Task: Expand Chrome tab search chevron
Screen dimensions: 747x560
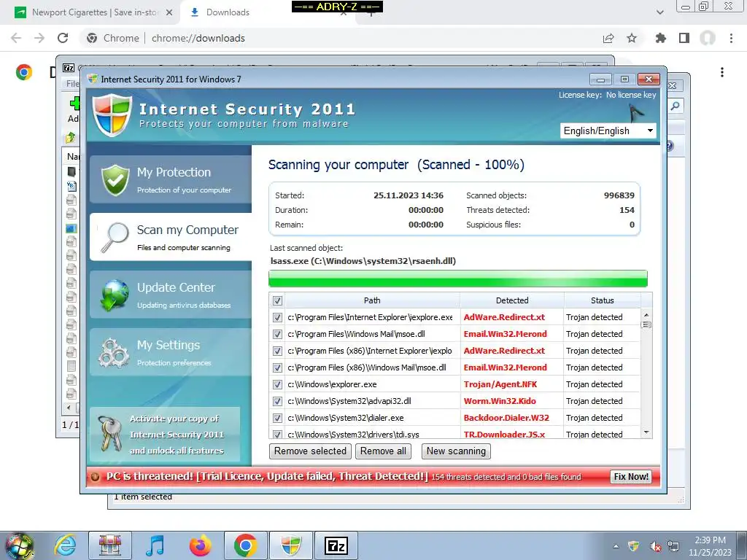Action: tap(659, 12)
